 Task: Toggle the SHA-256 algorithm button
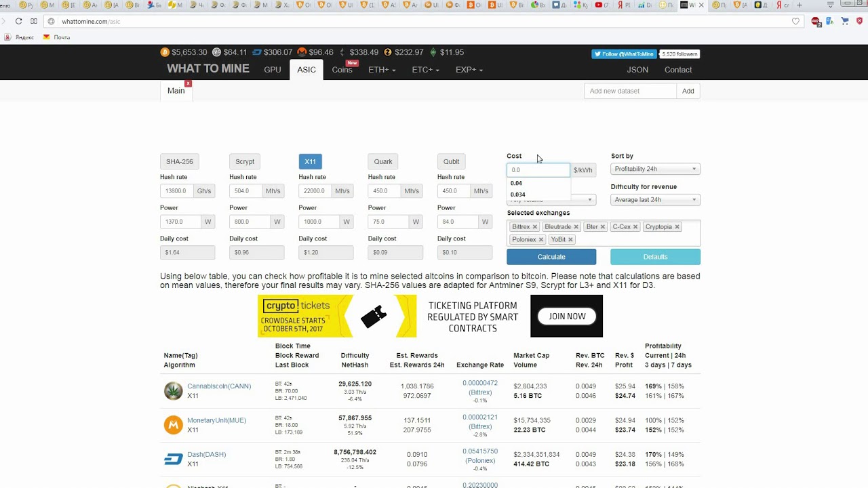click(180, 161)
